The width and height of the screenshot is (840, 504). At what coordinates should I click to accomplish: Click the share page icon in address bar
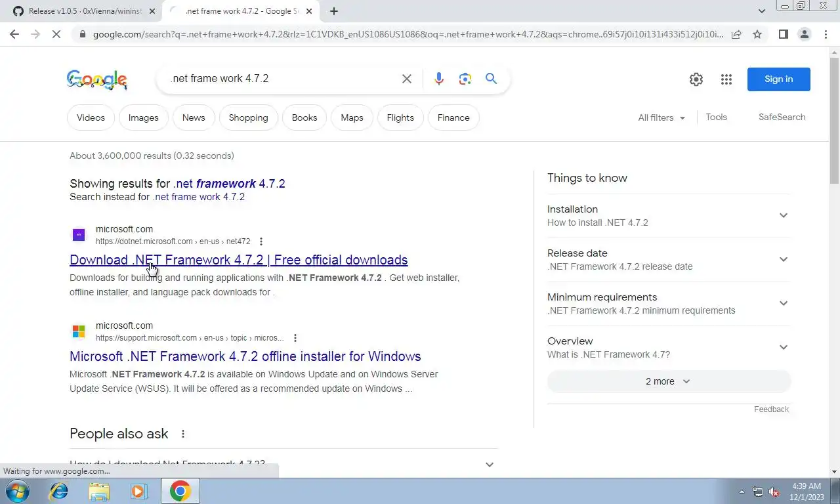(x=736, y=34)
